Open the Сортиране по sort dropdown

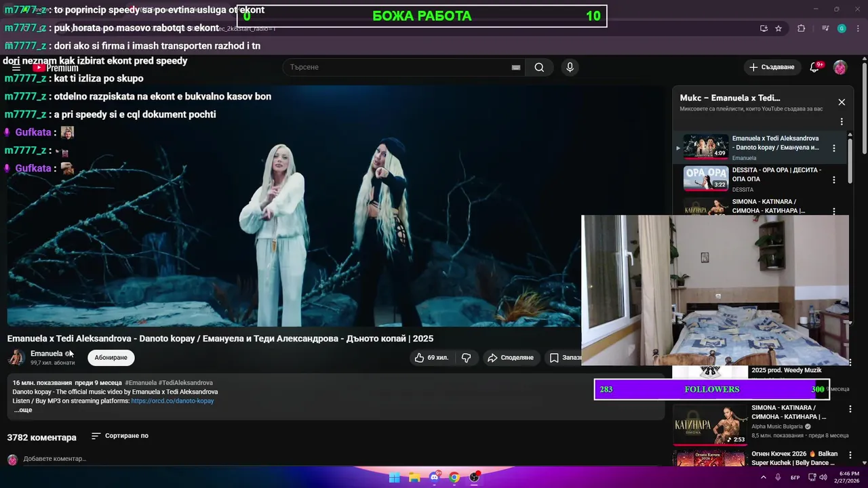pyautogui.click(x=120, y=436)
